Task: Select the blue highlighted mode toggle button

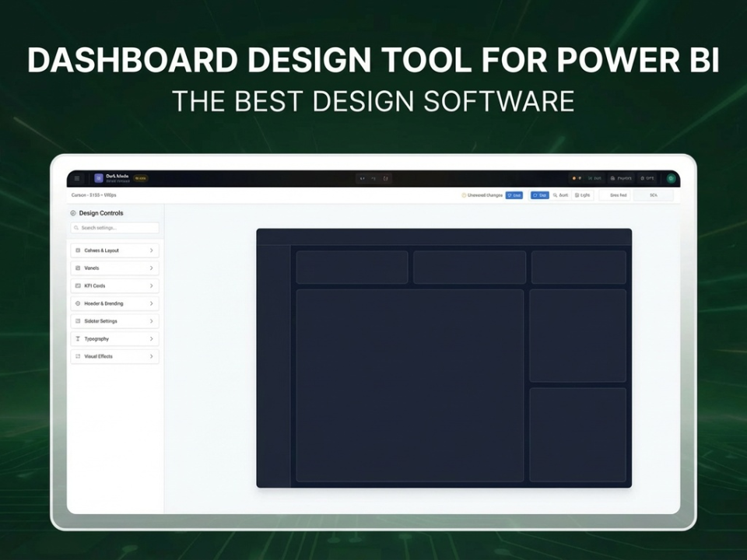Action: coord(540,195)
